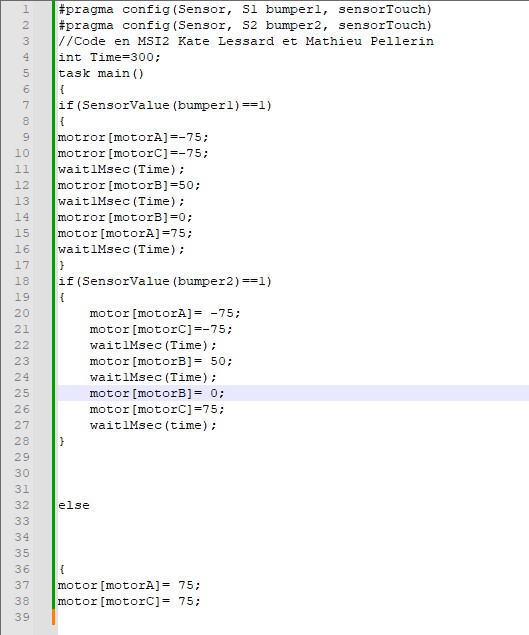Click line number 25 in the gutter
Viewport: 529px width, 635px height.
[x=22, y=393]
